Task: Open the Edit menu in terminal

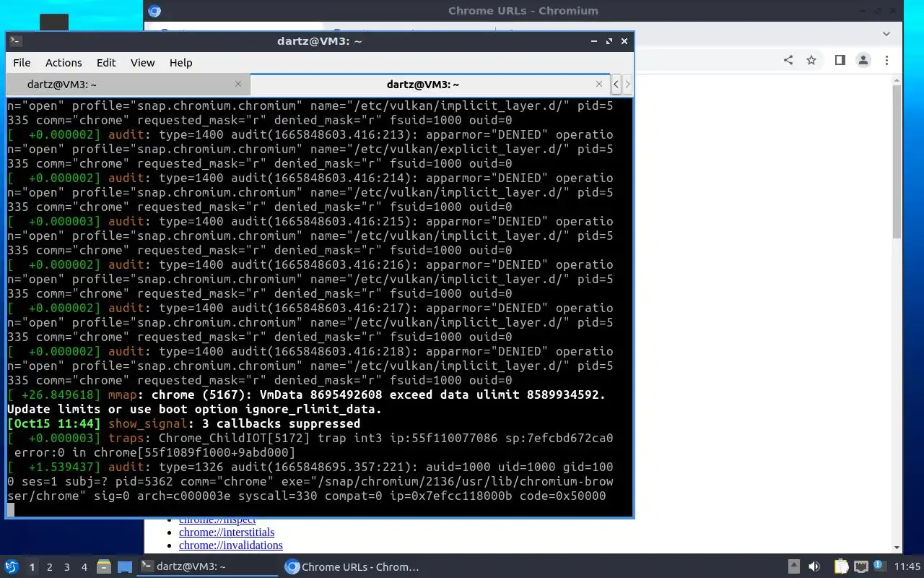Action: click(x=106, y=63)
